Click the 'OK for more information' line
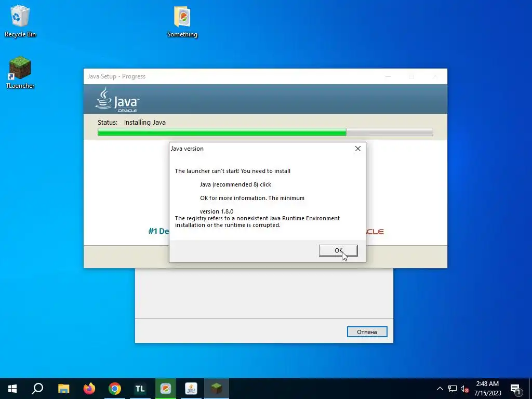 coord(252,198)
